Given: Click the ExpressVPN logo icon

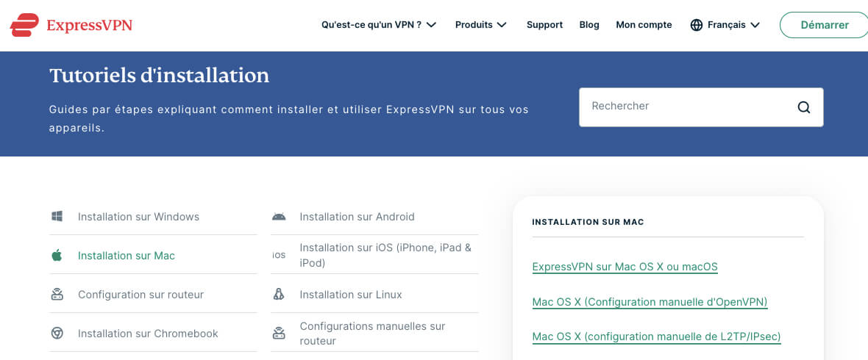Looking at the screenshot, I should tap(24, 25).
